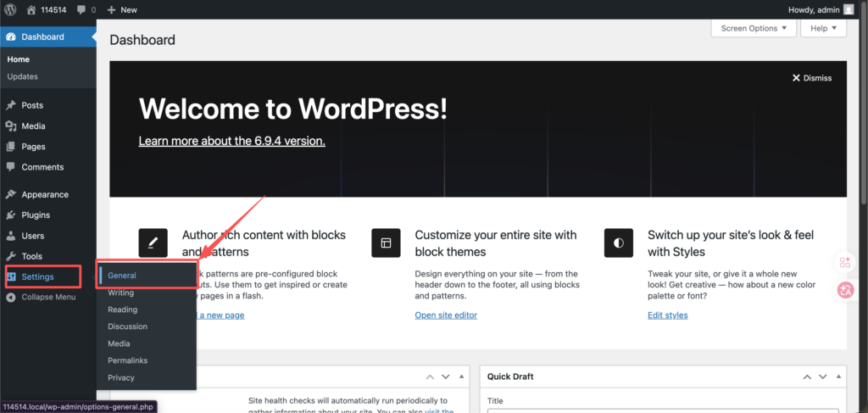Move the Site Health widget up
Viewport: 868px width, 413px height.
pos(430,377)
